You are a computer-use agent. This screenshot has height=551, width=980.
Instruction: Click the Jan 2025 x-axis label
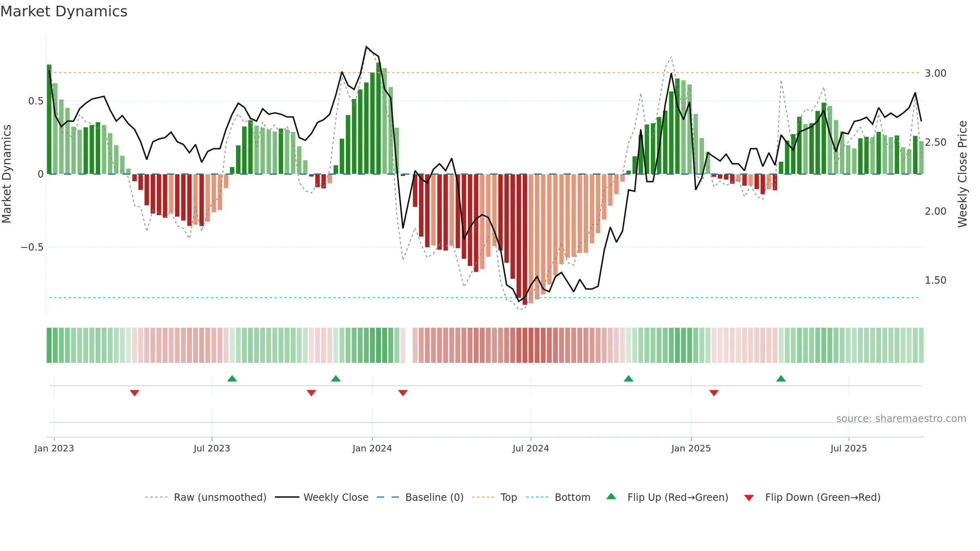tap(691, 448)
